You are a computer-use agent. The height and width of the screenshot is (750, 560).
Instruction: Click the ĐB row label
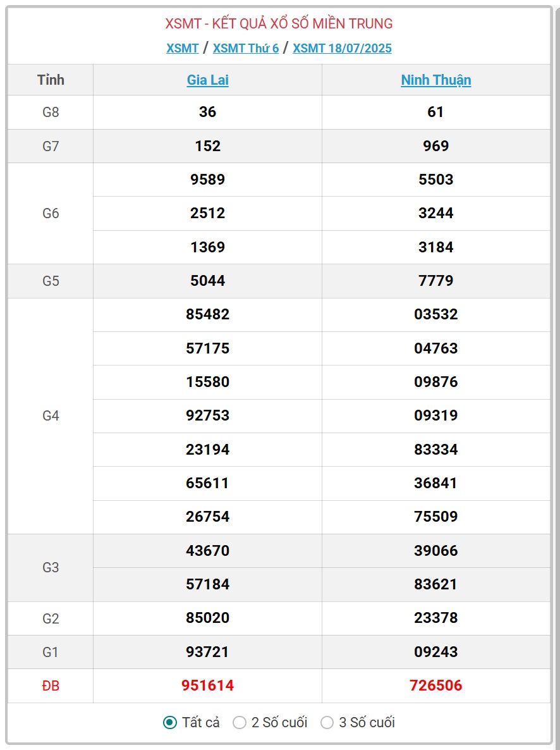point(51,685)
